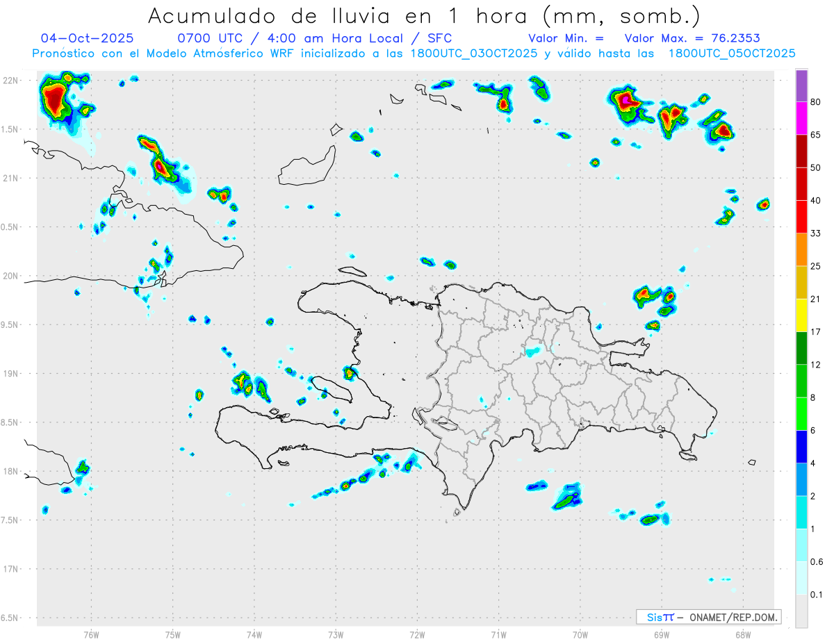This screenshot has height=644, width=834.
Task: Click the 76W longitude axis label
Action: click(x=91, y=634)
